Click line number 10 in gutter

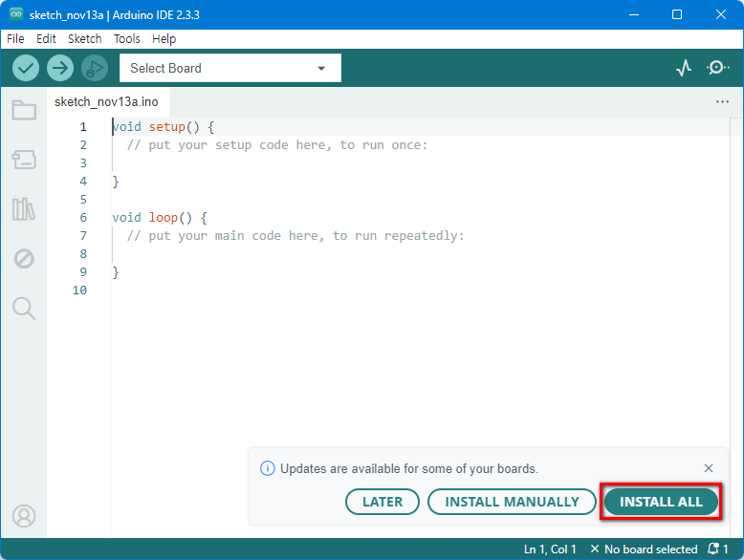point(79,291)
